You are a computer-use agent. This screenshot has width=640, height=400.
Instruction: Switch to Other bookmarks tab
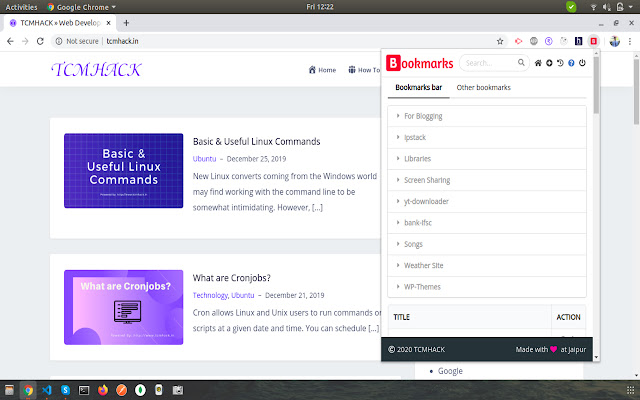pos(483,87)
